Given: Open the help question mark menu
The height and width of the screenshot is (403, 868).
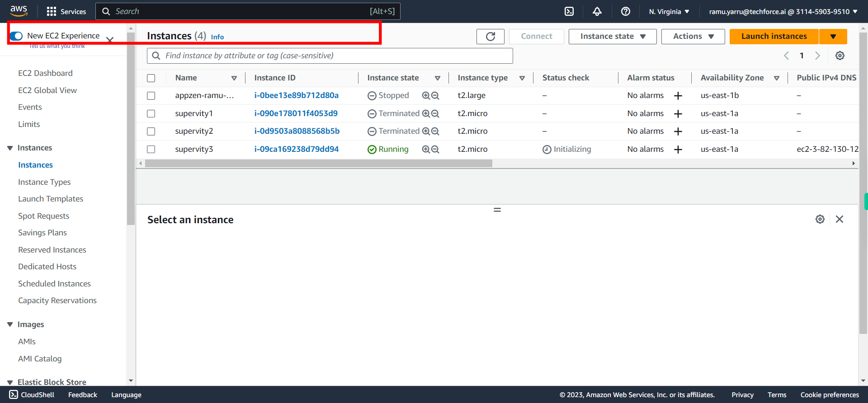Looking at the screenshot, I should (626, 11).
